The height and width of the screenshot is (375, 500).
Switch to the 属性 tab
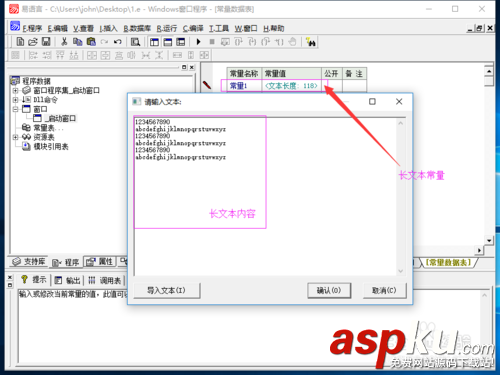click(x=100, y=262)
